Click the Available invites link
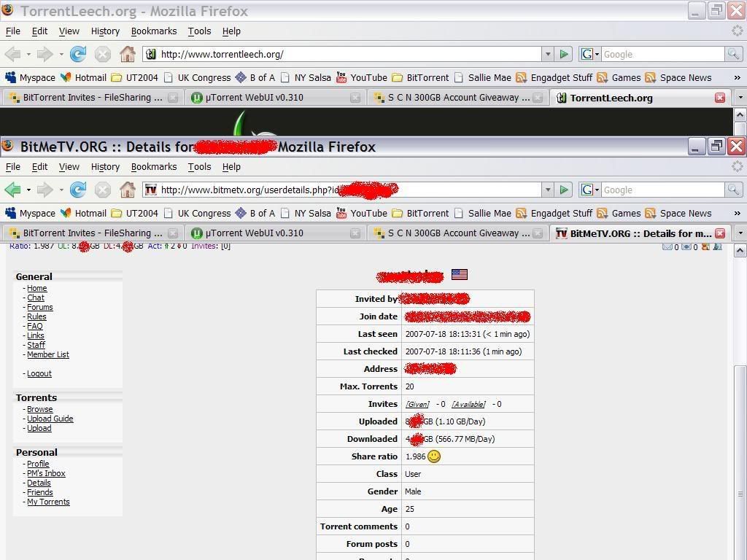 (469, 404)
